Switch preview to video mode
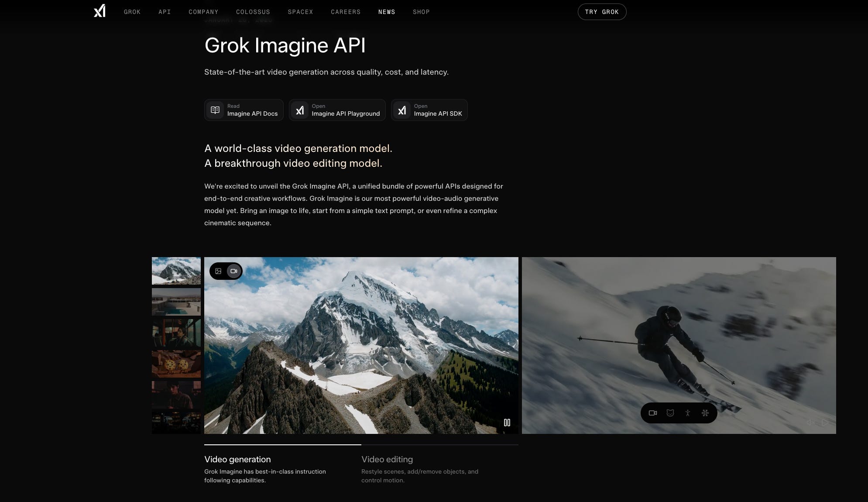The height and width of the screenshot is (502, 868). [x=234, y=271]
